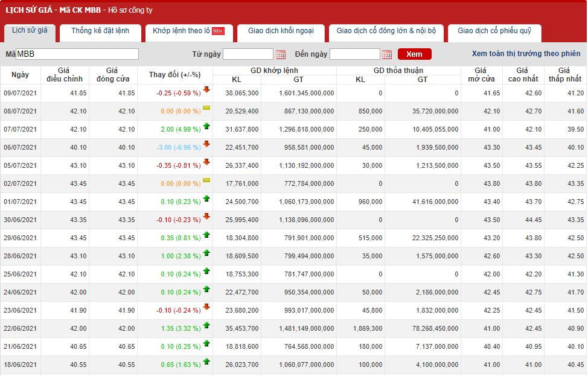Open the 'Từ ngày' calendar picker icon

click(x=281, y=54)
